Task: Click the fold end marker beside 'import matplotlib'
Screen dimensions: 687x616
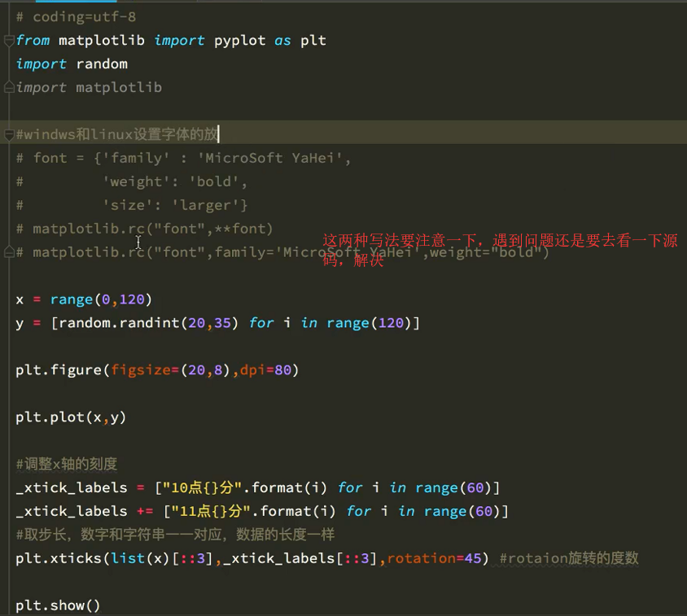Action: [9, 88]
